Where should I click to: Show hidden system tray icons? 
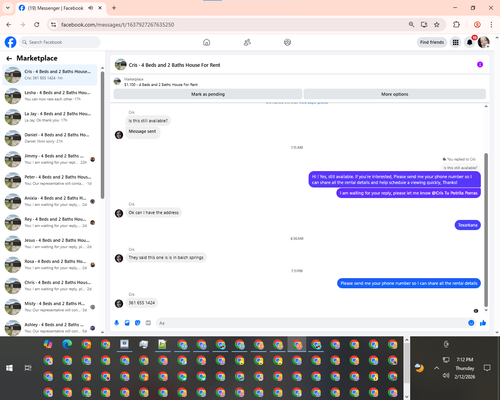pyautogui.click(x=436, y=368)
